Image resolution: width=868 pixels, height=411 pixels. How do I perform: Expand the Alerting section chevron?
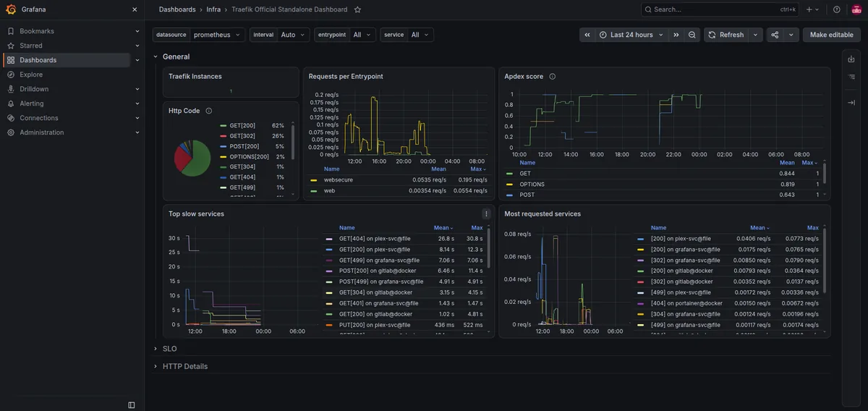coord(137,103)
